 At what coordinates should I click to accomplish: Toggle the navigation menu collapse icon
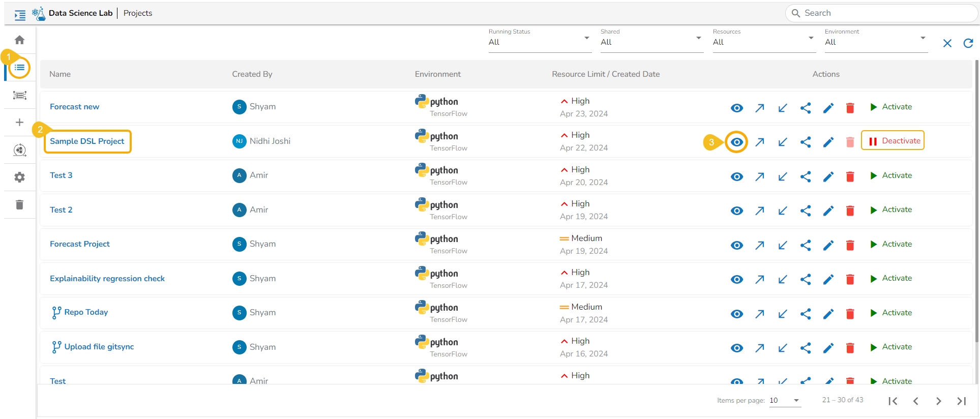20,15
